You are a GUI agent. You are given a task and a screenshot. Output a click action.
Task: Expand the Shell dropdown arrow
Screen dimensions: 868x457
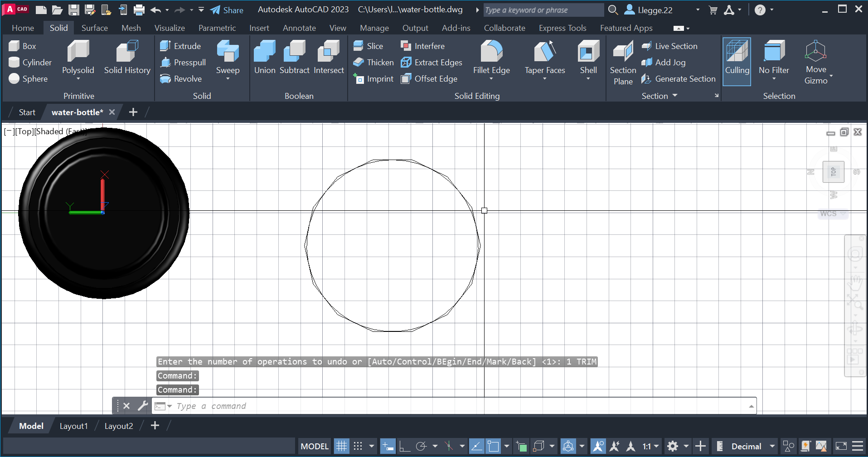point(588,79)
